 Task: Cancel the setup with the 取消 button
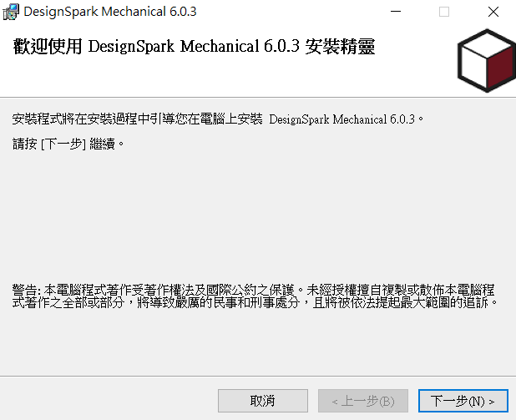point(263,401)
